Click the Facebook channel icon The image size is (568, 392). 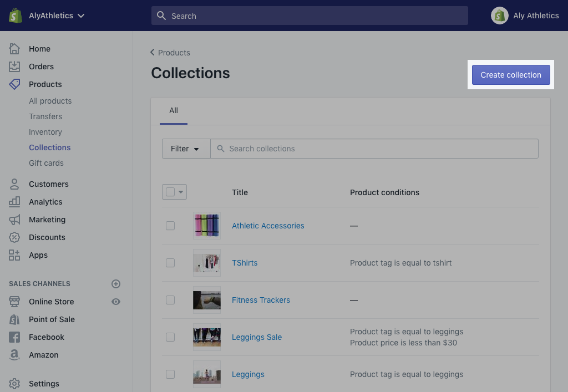coord(14,337)
